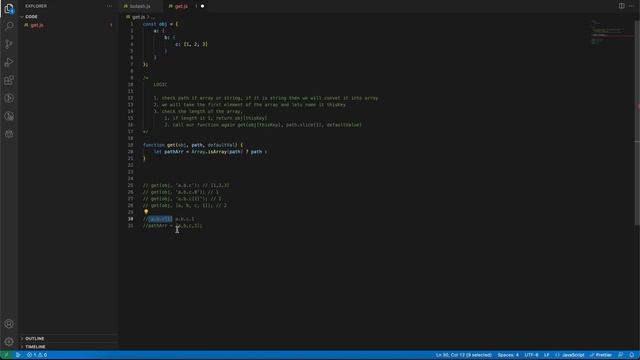Click the unsaved dot on get.js tab
The width and height of the screenshot is (640, 360).
(202, 6)
